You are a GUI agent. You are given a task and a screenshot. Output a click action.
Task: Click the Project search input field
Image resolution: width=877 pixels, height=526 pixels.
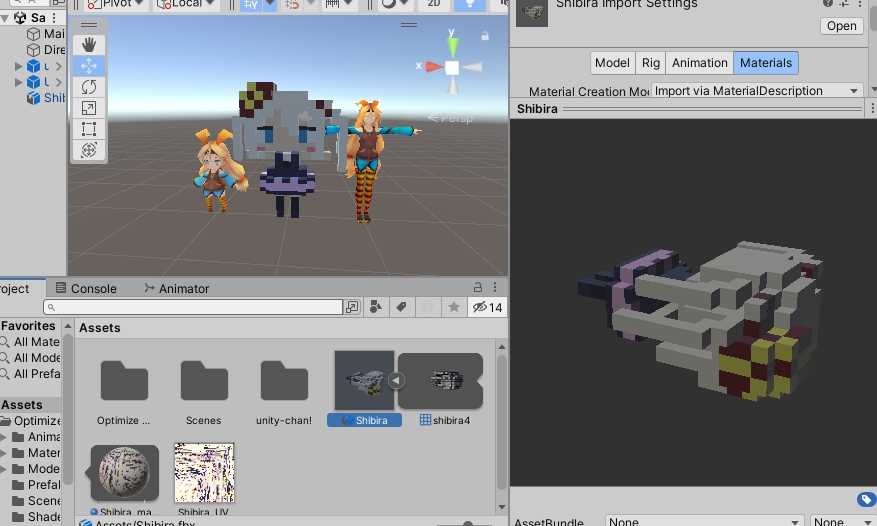click(x=193, y=307)
